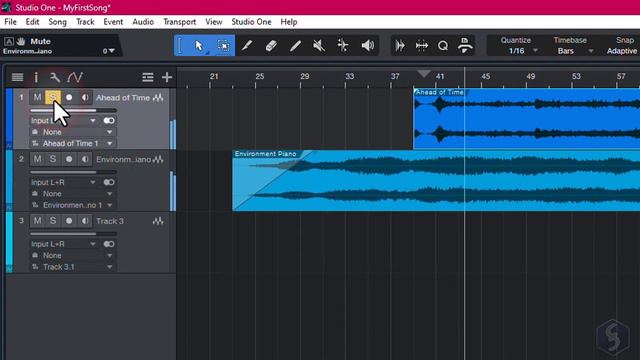Record-arm the Environment Piano track

tap(69, 159)
